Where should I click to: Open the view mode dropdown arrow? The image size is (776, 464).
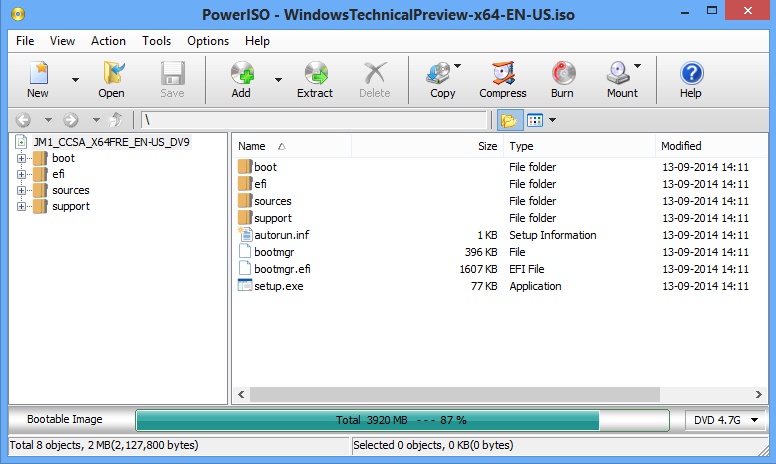pyautogui.click(x=553, y=120)
